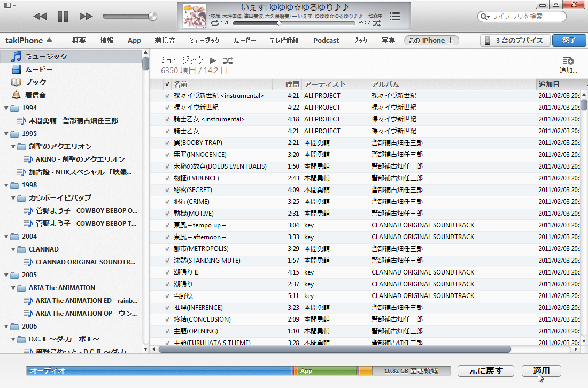Sort by the アーティスト column

coord(335,85)
